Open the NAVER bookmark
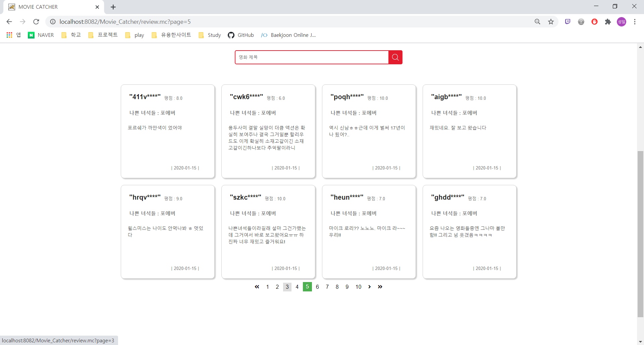644x345 pixels. click(41, 35)
